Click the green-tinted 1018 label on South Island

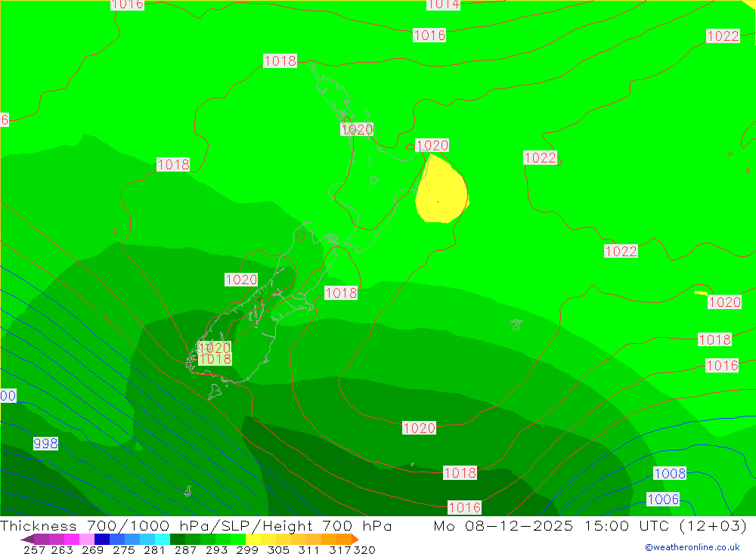[x=215, y=359]
